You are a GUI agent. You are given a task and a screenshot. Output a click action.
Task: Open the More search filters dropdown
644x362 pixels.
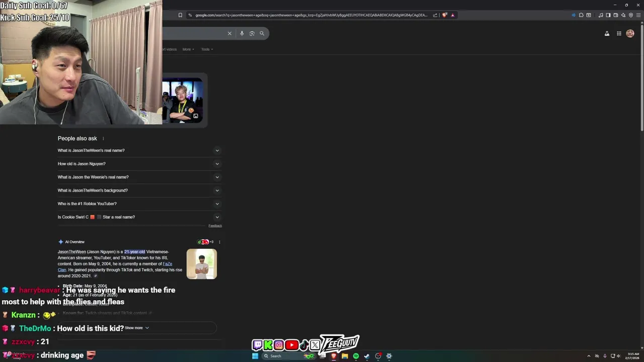tap(188, 49)
